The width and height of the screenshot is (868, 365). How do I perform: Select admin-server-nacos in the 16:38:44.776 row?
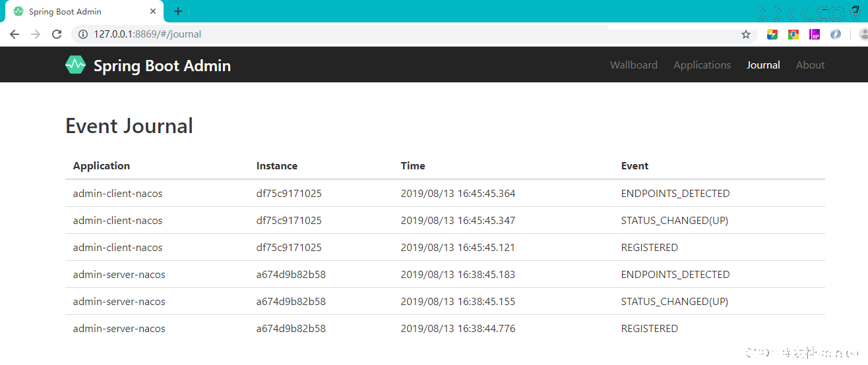(119, 329)
